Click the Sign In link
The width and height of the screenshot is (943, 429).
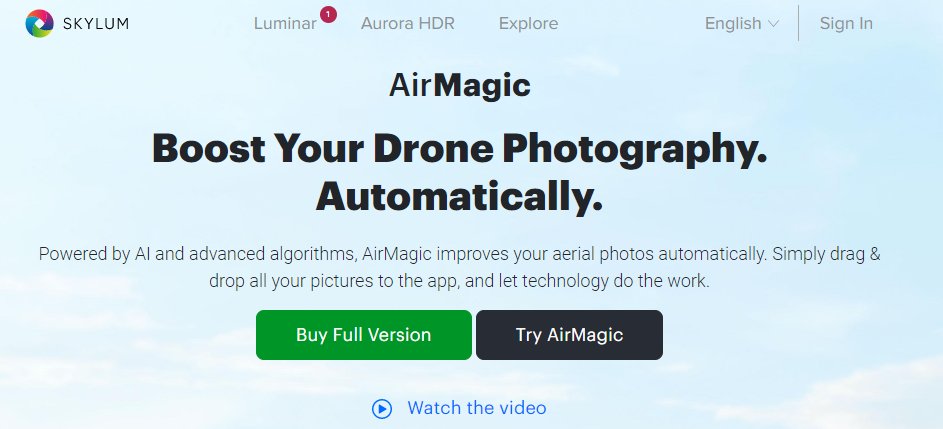tap(846, 23)
